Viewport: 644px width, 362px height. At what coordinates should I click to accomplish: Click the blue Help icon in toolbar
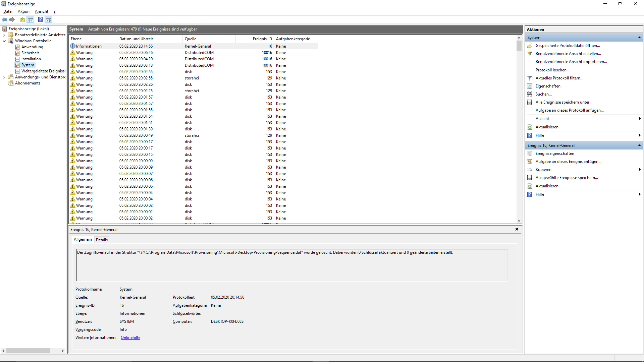(40, 19)
